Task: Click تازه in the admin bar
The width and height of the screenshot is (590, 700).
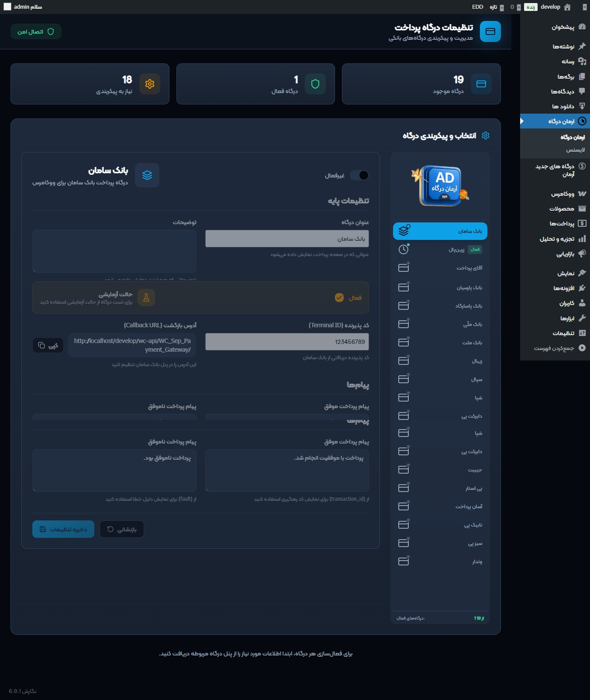Action: pyautogui.click(x=497, y=7)
